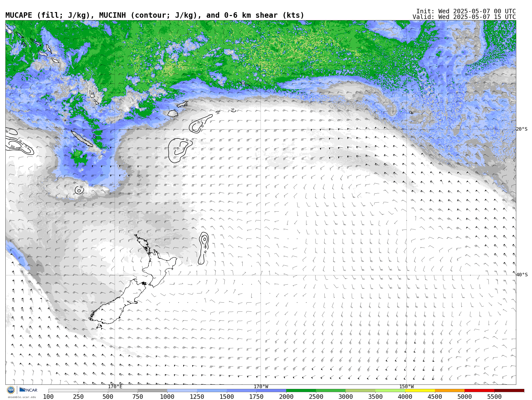532x400 pixels.
Task: Pick the lightest gray 100–250 colorbar swatch
Action: (x=63, y=391)
